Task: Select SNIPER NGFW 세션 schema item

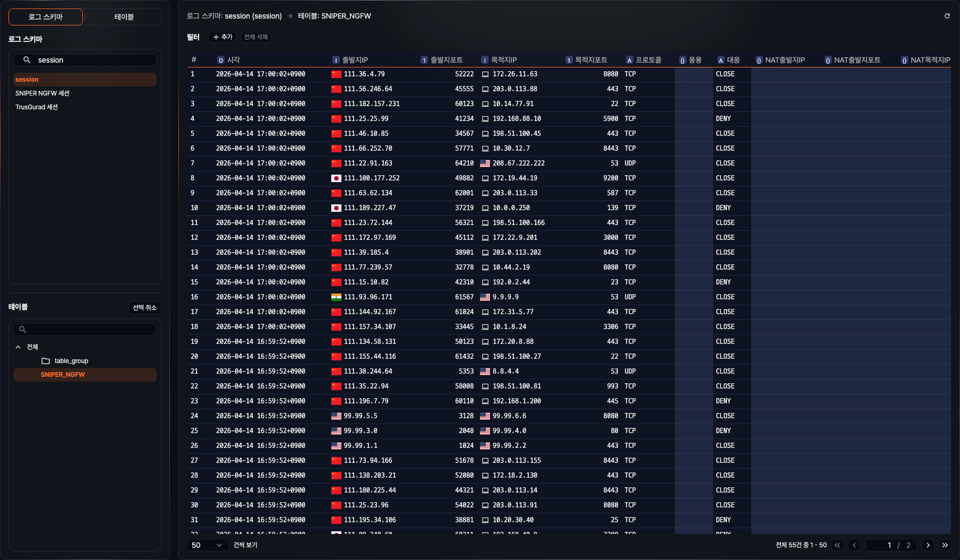Action: [42, 93]
